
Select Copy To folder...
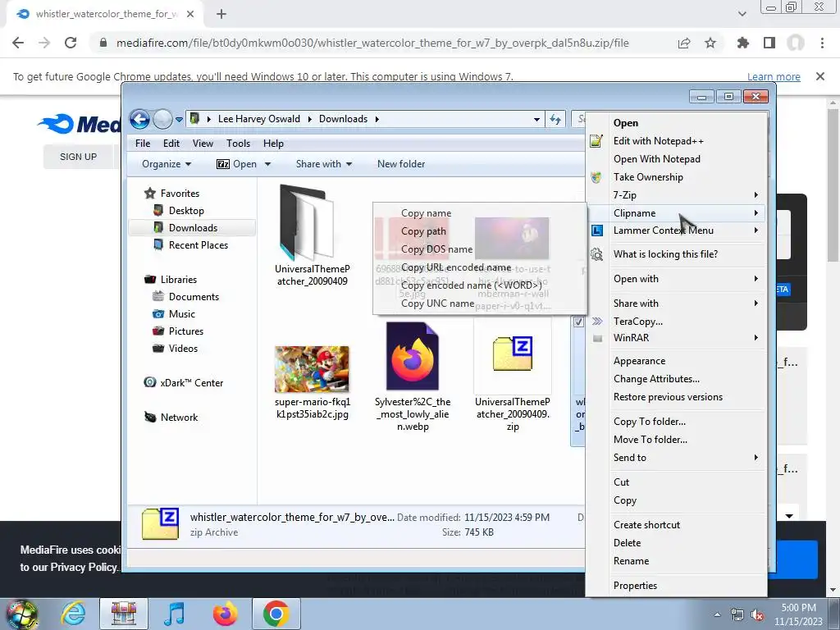tap(650, 422)
